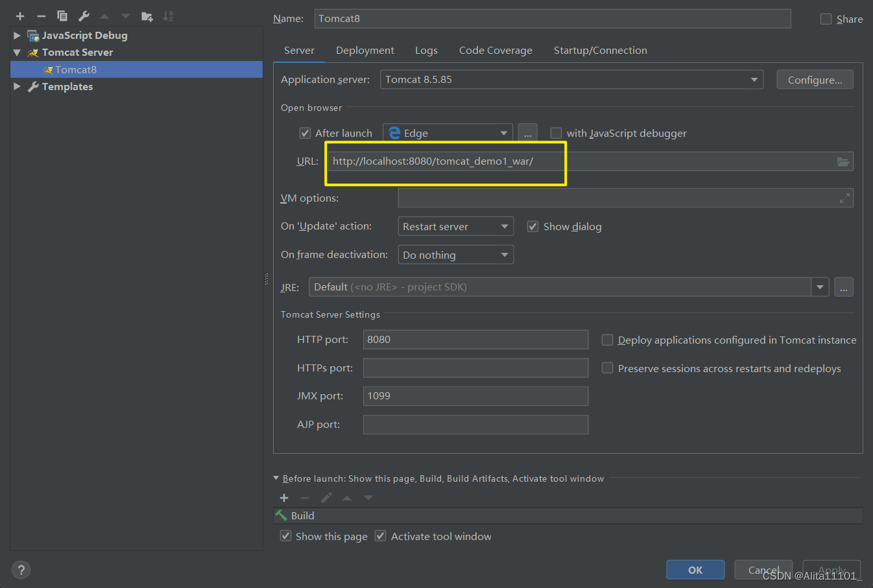Image resolution: width=873 pixels, height=588 pixels.
Task: Switch to Startup/Connection tab
Action: 600,51
